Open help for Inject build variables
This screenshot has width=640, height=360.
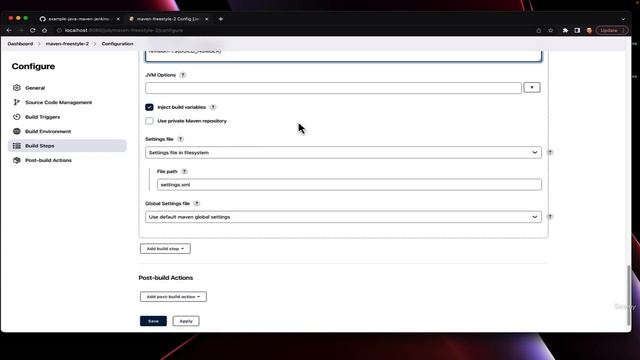(x=213, y=107)
